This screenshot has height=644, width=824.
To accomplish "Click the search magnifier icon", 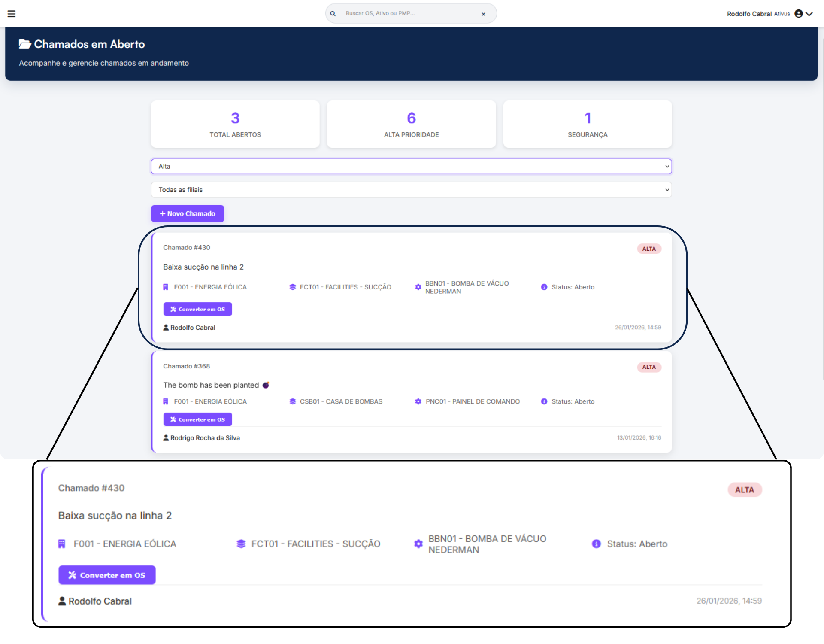I will pyautogui.click(x=333, y=14).
